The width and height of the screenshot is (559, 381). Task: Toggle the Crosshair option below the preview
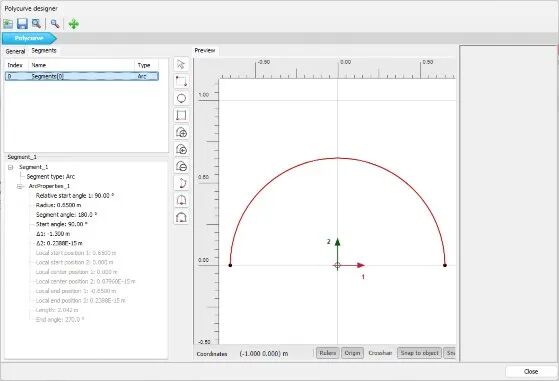[x=380, y=353]
